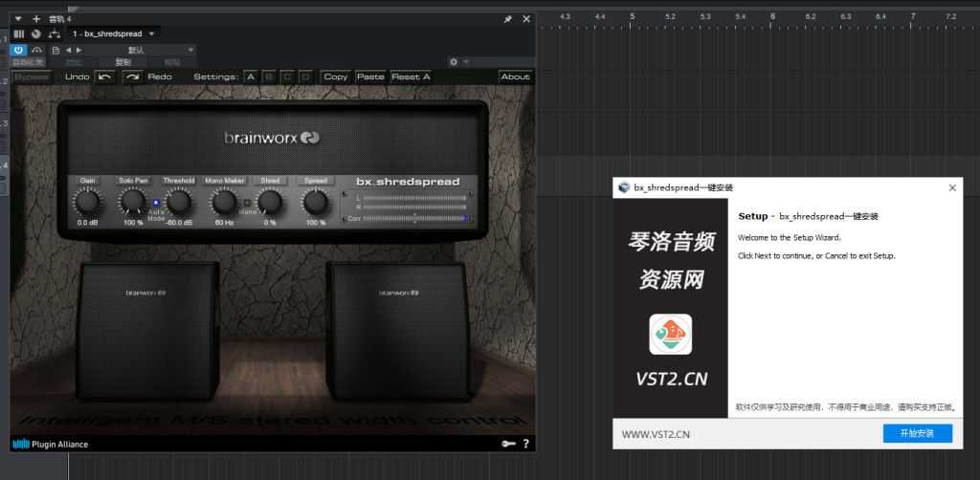Image resolution: width=980 pixels, height=480 pixels.
Task: Click the Corr. correlation meter
Action: [x=414, y=218]
